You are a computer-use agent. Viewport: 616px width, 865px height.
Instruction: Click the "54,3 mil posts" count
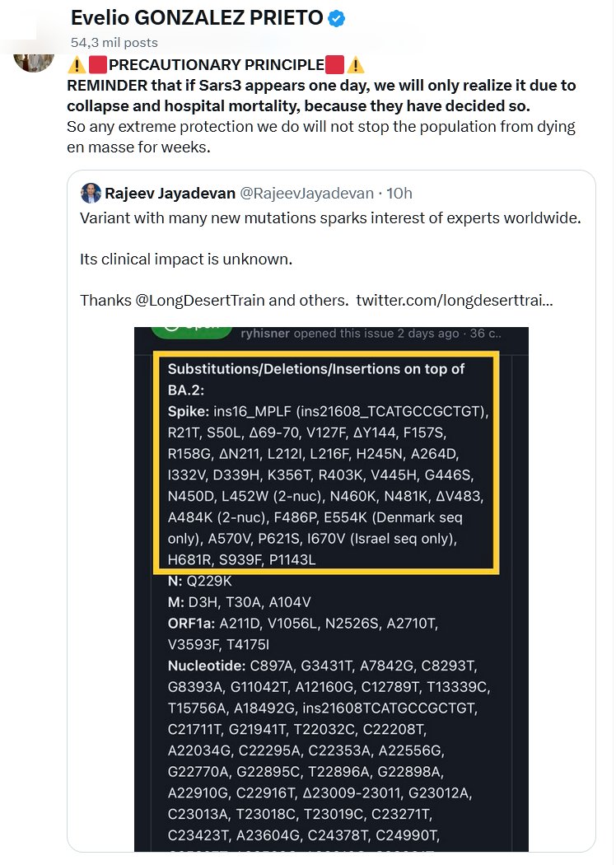coord(114,42)
